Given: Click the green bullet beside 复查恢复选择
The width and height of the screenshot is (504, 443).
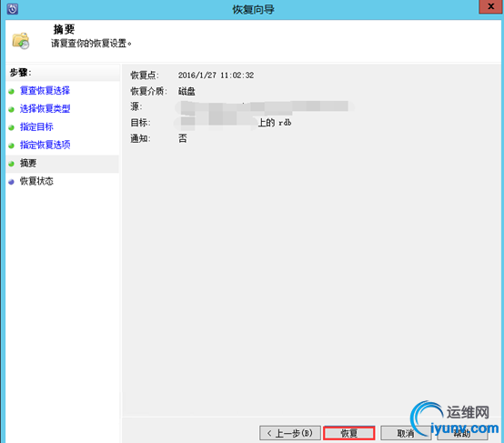Looking at the screenshot, I should [x=12, y=91].
